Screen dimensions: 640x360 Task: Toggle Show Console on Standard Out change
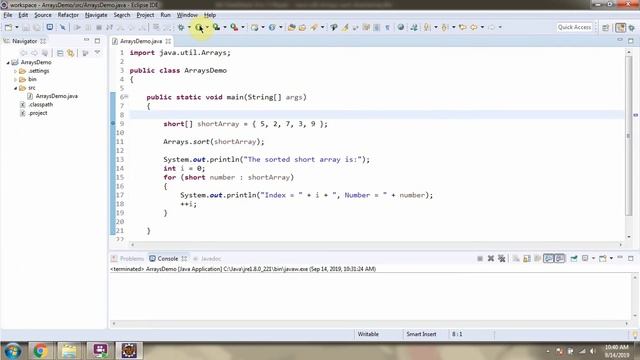pos(549,258)
